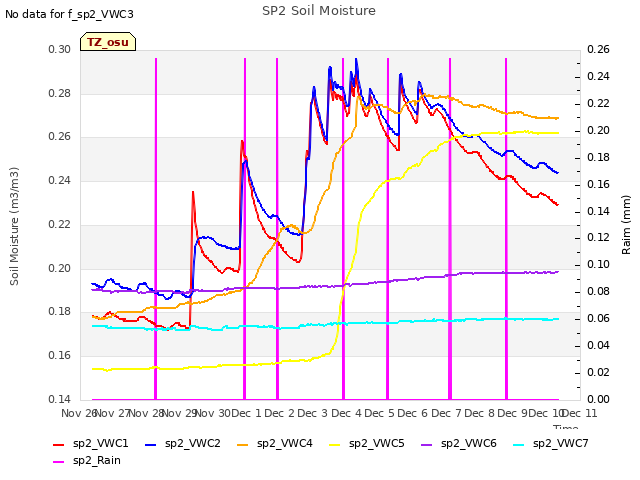This screenshot has height=480, width=640.
Task: Click the 0.26 right axis tick
Action: (x=598, y=49)
